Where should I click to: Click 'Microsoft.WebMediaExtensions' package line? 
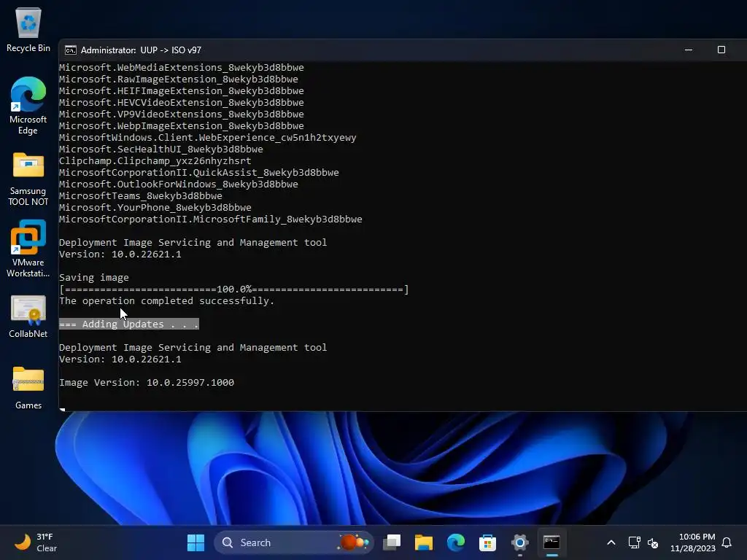click(182, 68)
